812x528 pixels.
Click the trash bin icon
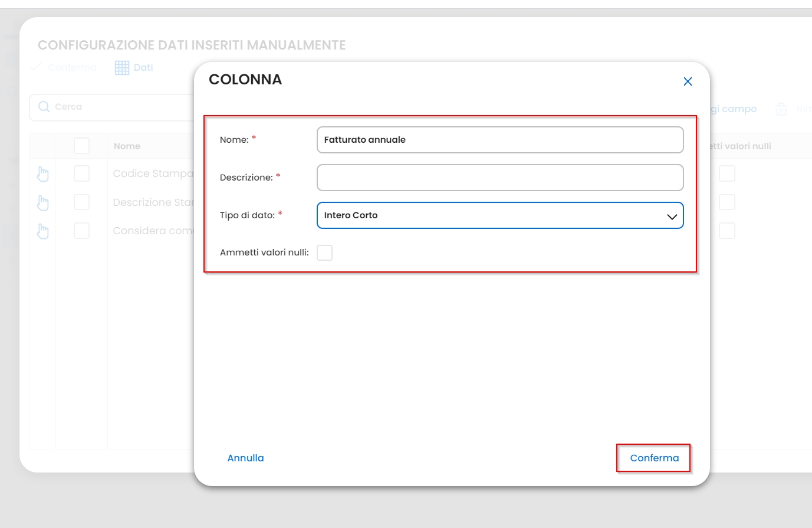pos(781,109)
